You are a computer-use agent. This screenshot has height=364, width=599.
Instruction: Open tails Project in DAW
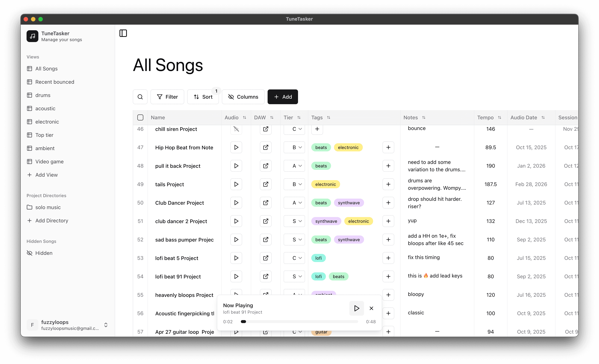tap(266, 184)
